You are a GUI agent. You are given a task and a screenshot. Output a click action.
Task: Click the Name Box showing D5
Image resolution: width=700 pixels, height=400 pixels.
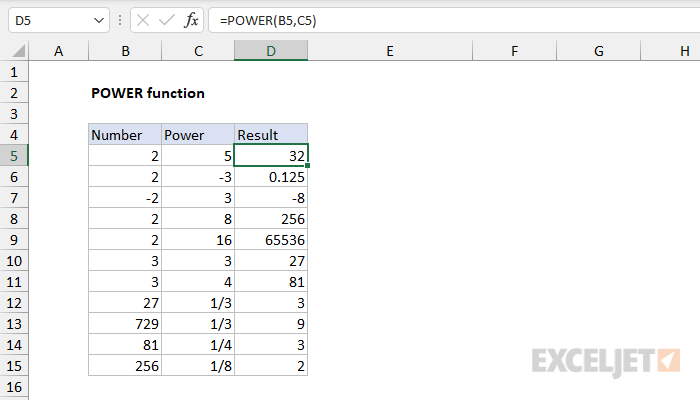(58, 21)
